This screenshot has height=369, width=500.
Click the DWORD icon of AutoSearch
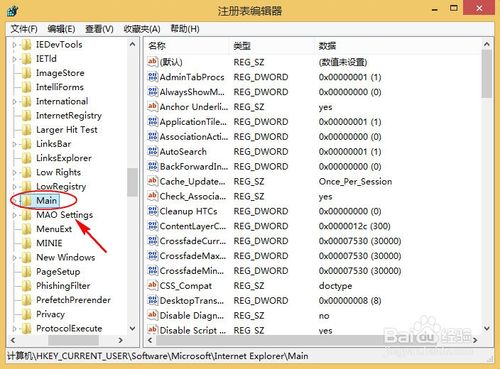pyautogui.click(x=152, y=151)
